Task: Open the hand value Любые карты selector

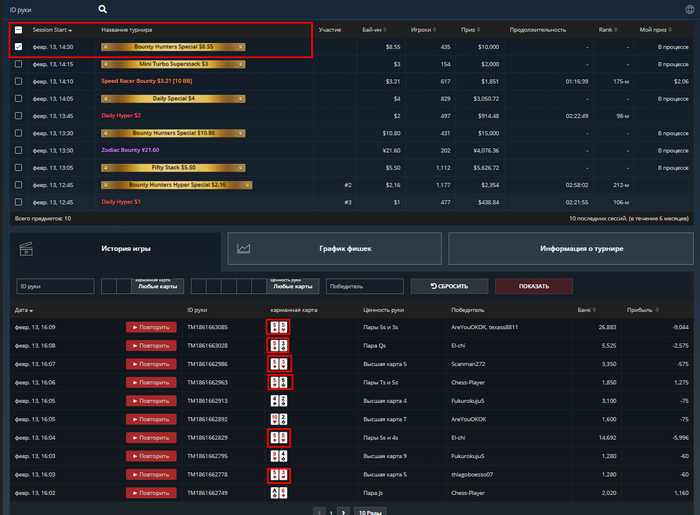Action: click(293, 286)
